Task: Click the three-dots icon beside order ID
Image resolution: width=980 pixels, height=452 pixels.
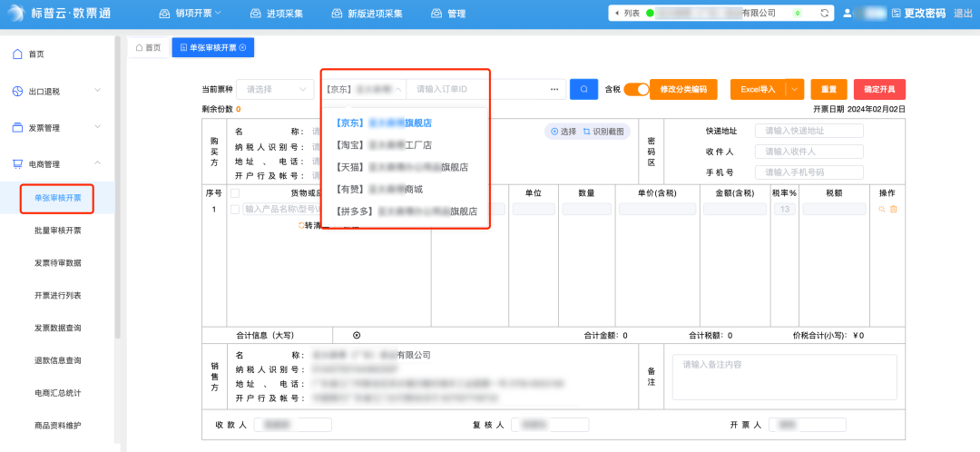Action: pos(554,89)
